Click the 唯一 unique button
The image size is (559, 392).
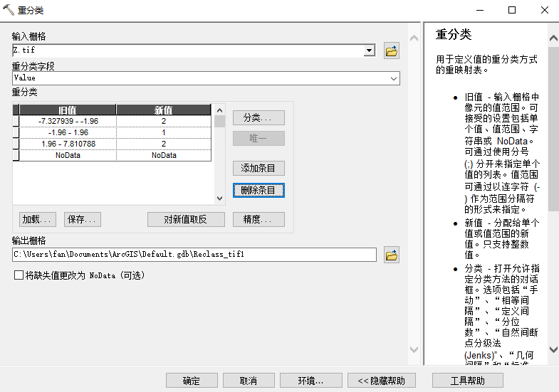258,139
